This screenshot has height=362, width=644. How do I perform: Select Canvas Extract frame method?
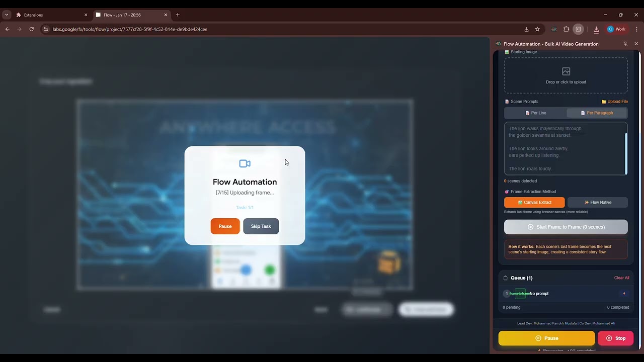click(534, 202)
